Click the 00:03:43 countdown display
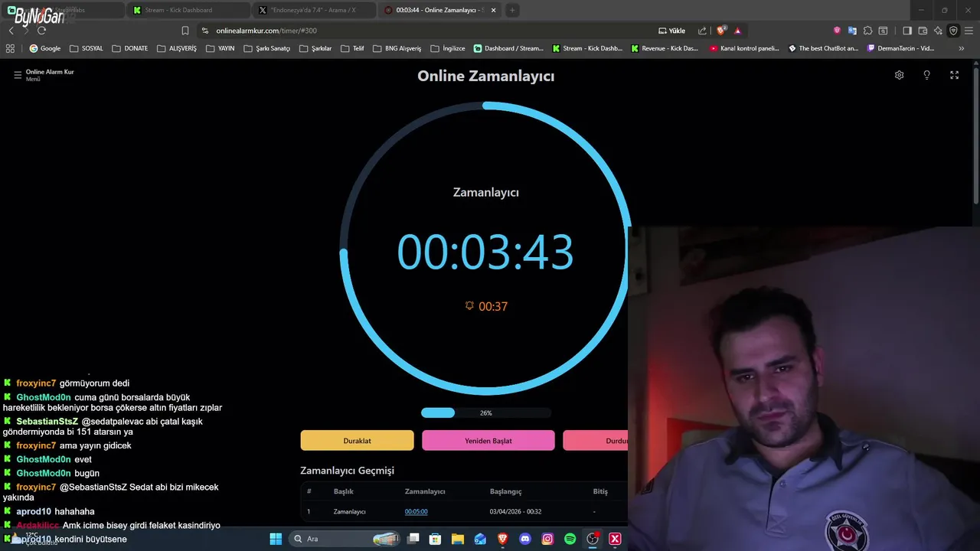The width and height of the screenshot is (980, 551). [485, 252]
